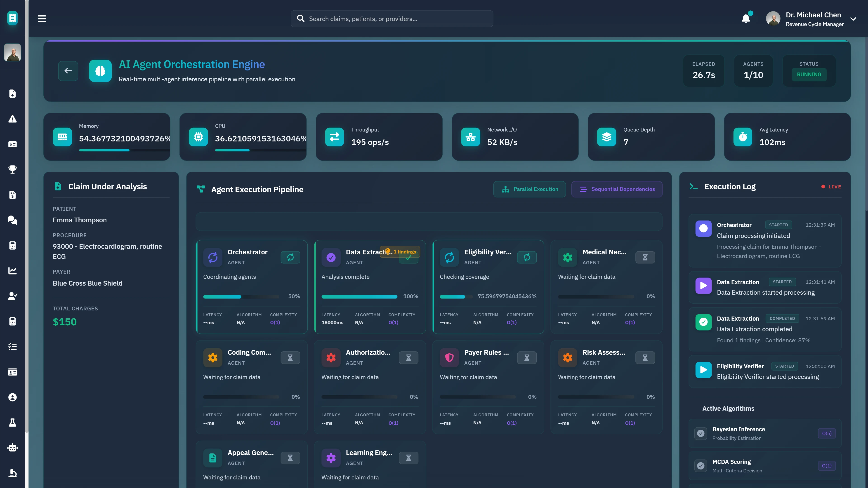The height and width of the screenshot is (488, 868).
Task: Select the trophy achievements icon in sidebar
Action: [x=12, y=169]
